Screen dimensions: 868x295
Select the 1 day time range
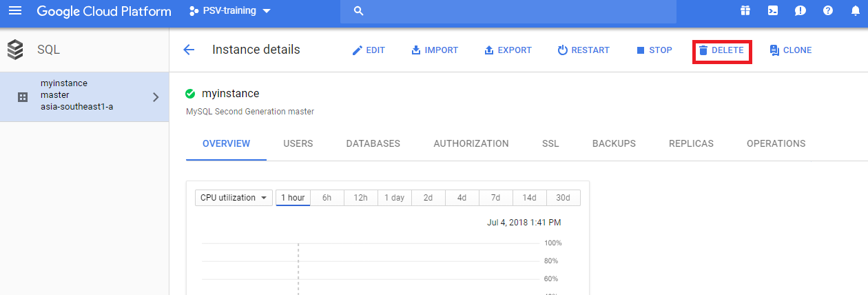tap(395, 198)
